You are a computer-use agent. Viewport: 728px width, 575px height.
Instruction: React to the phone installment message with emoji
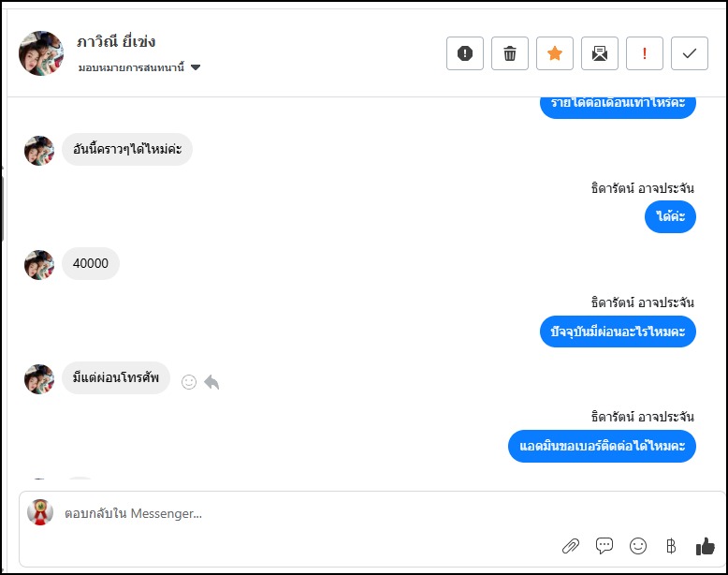click(189, 382)
